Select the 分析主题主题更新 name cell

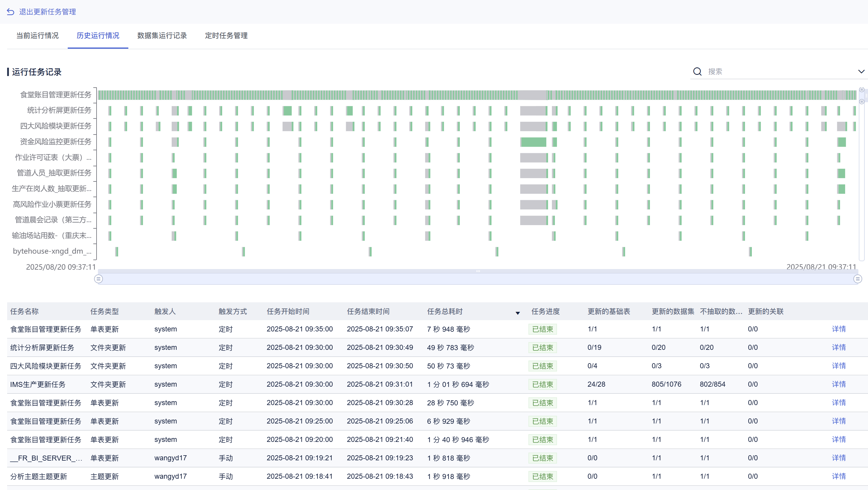click(x=38, y=476)
